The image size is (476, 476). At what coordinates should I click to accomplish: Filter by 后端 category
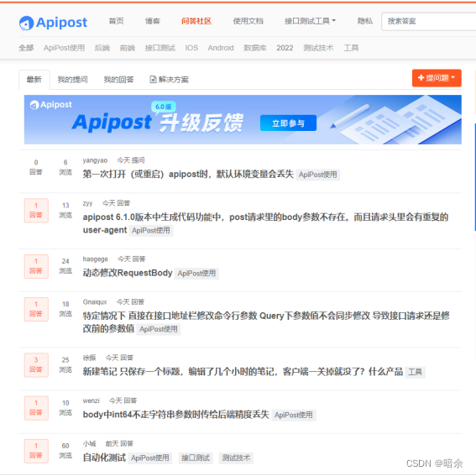pos(102,48)
